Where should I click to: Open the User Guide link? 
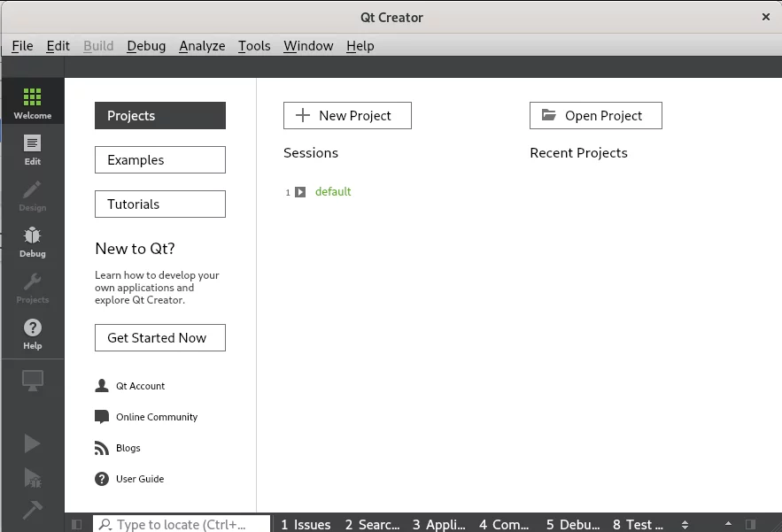(140, 479)
